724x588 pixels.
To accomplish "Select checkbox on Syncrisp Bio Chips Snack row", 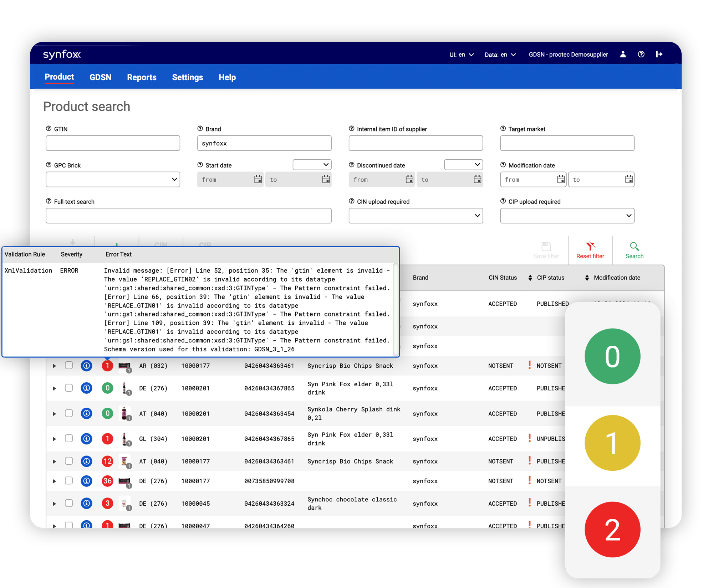I will pos(69,365).
